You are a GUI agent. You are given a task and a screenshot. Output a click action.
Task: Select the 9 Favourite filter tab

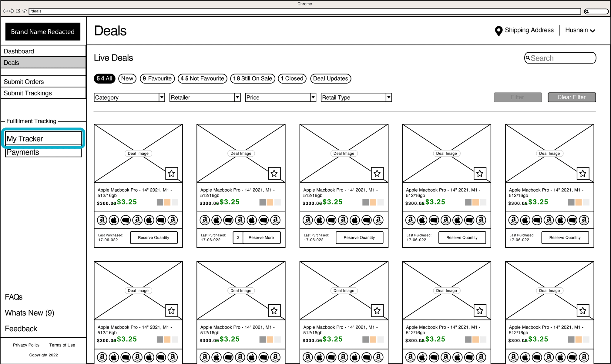(157, 78)
